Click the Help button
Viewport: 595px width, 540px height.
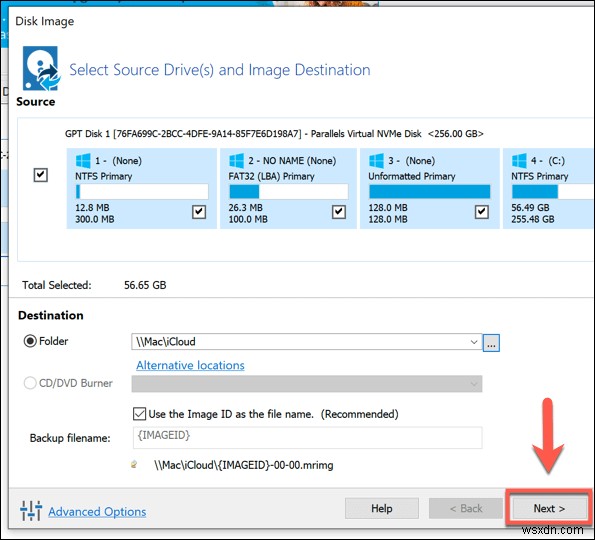click(382, 508)
